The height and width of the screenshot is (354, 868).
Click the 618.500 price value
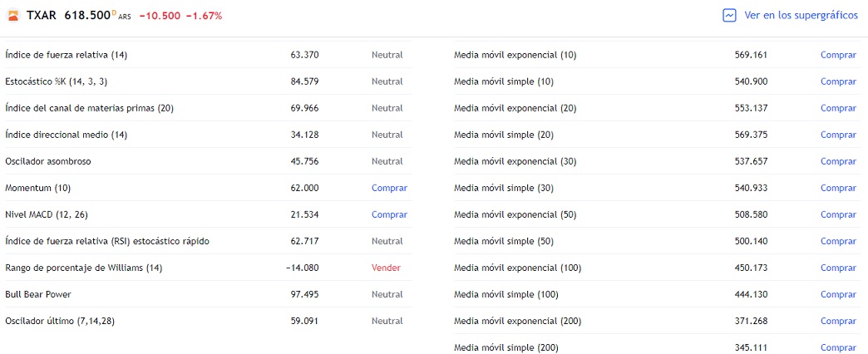coord(87,16)
